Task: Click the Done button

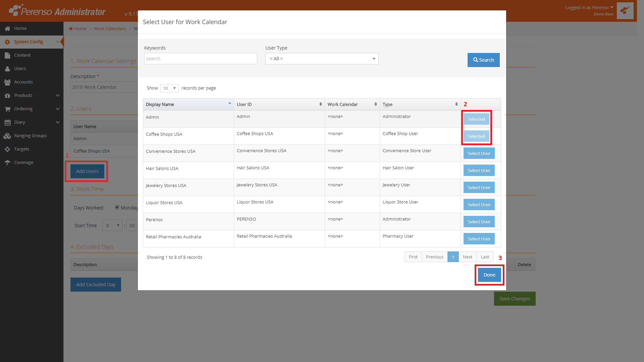Action: point(489,275)
